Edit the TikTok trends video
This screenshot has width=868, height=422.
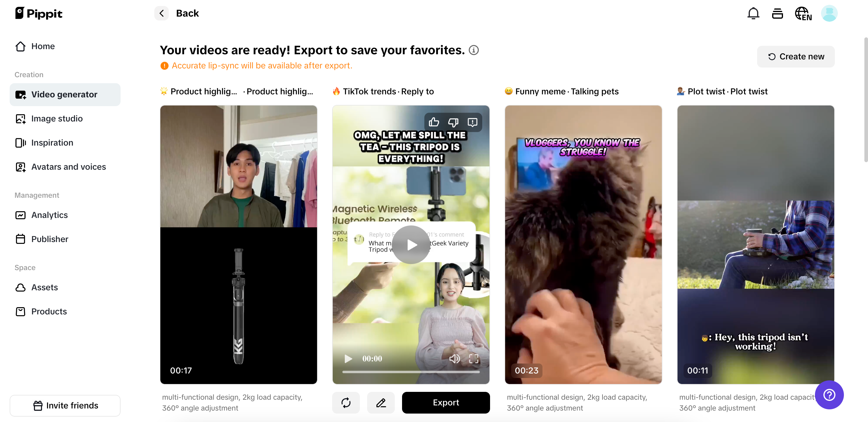(x=381, y=402)
